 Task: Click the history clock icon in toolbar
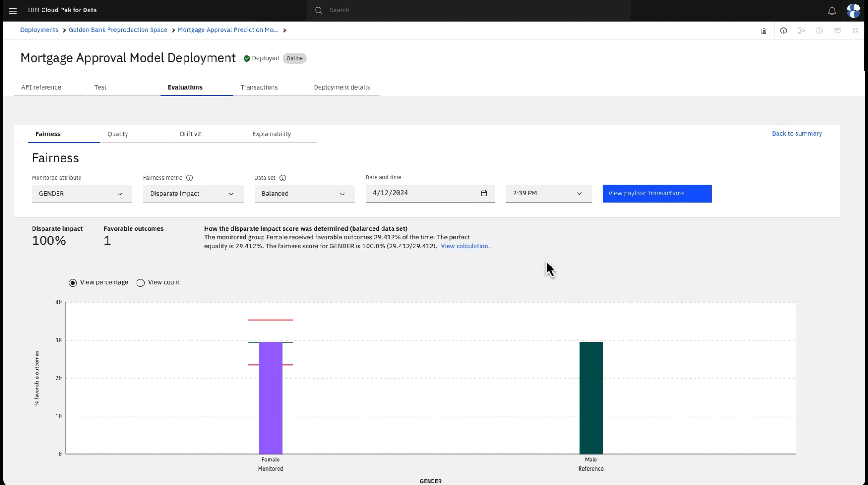point(819,31)
